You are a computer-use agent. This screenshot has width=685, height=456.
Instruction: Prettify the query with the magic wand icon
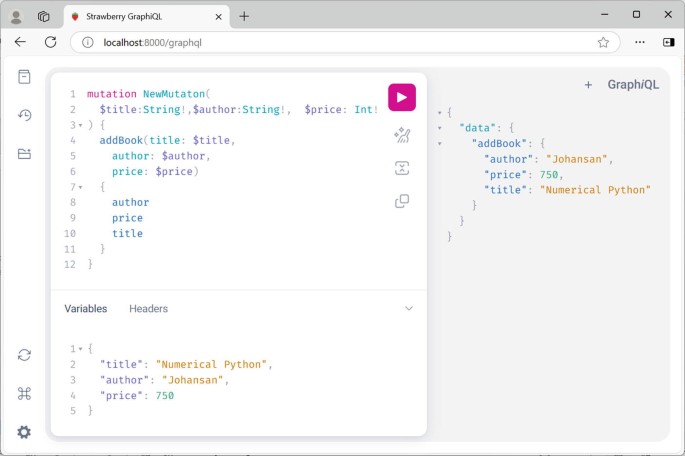(401, 135)
